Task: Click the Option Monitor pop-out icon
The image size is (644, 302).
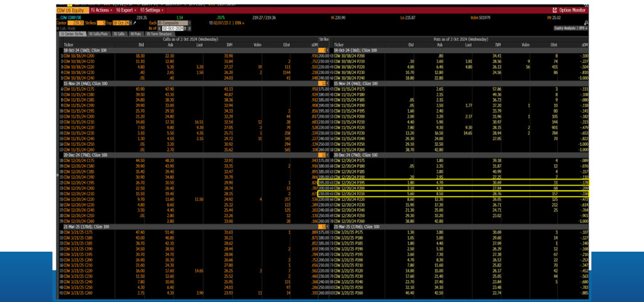Action: tap(554, 11)
